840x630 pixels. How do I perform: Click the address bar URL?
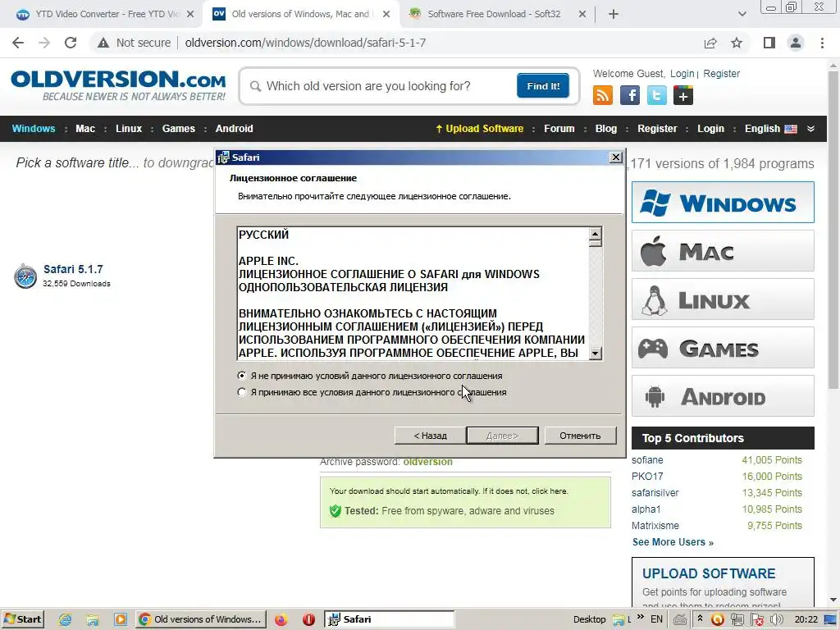click(x=305, y=43)
